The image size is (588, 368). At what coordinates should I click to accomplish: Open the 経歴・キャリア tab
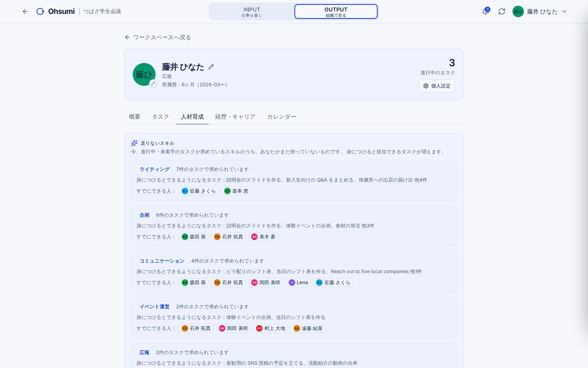(x=235, y=117)
